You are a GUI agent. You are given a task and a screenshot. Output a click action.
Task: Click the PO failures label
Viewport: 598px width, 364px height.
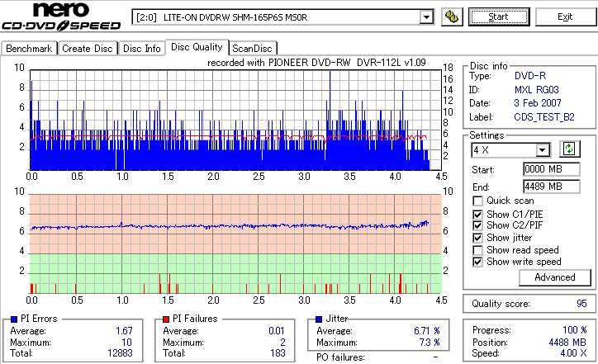(x=340, y=357)
